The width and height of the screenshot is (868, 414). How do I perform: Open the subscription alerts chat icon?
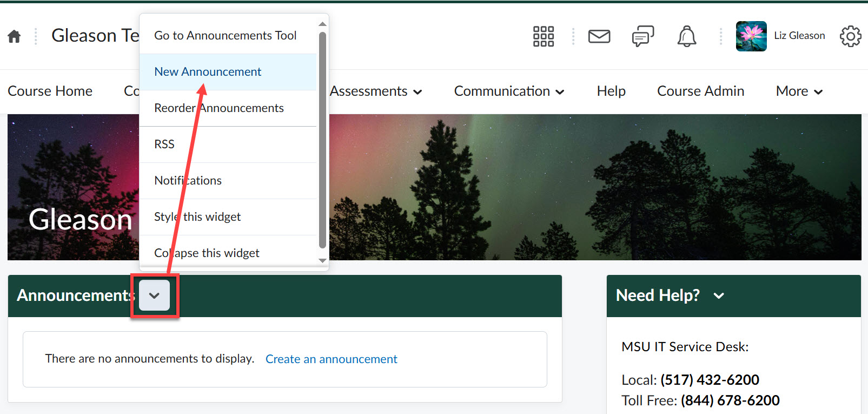tap(642, 36)
